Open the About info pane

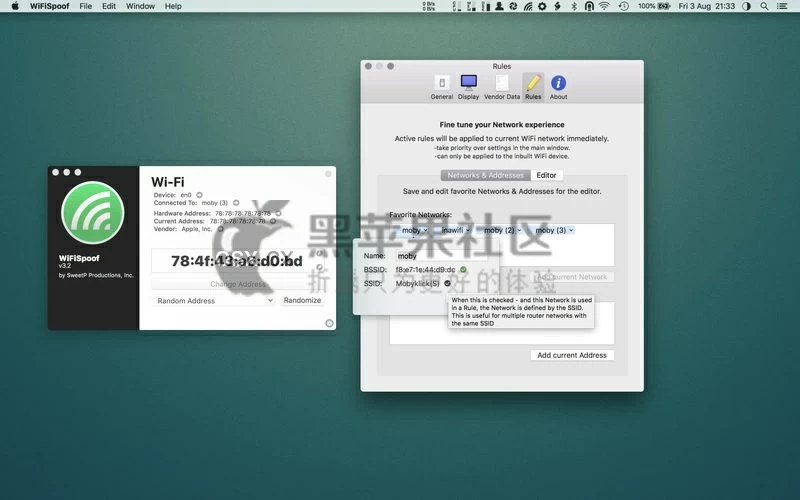559,87
